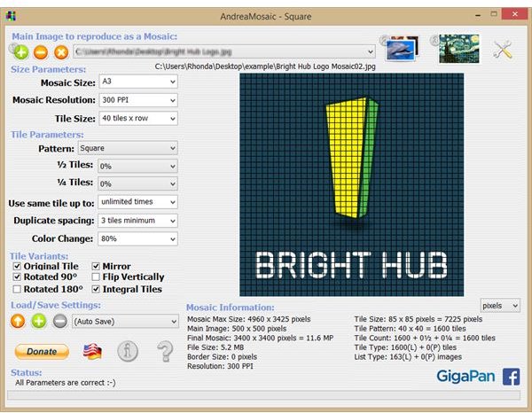Click 'Tile Pattern: 40 x 40 = 1600 tiles'
This screenshot has width=532, height=413.
(x=410, y=329)
